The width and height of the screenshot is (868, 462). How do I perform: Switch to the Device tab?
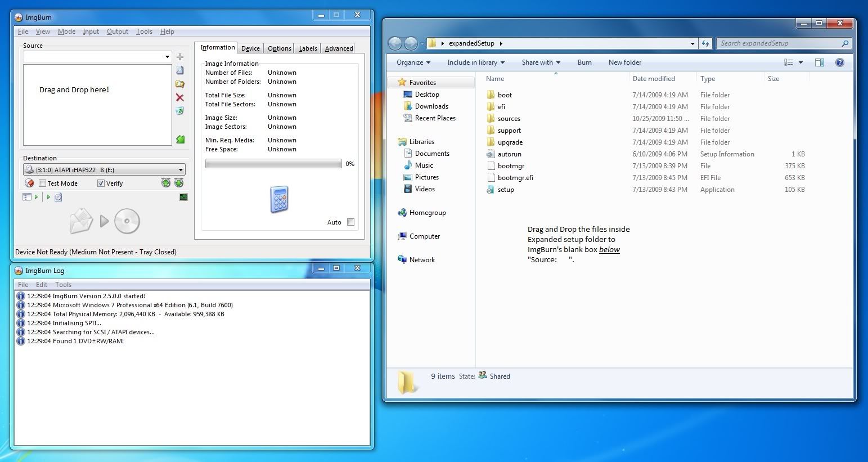click(x=250, y=48)
